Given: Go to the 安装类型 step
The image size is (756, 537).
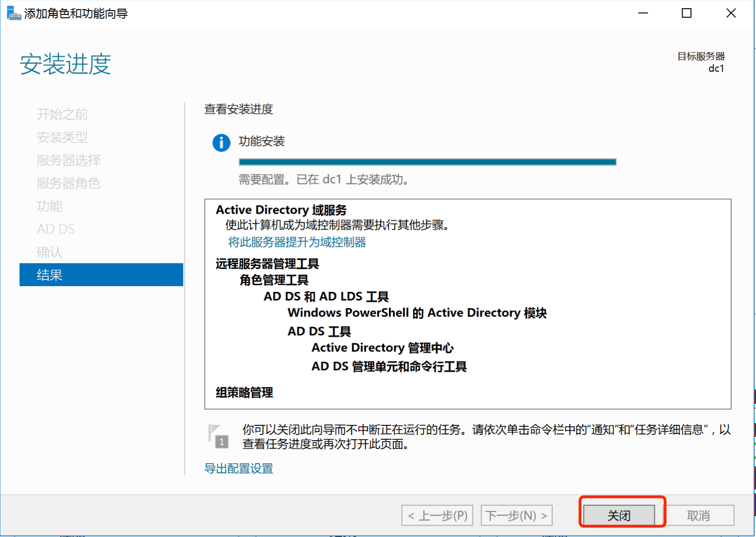Looking at the screenshot, I should coord(62,137).
